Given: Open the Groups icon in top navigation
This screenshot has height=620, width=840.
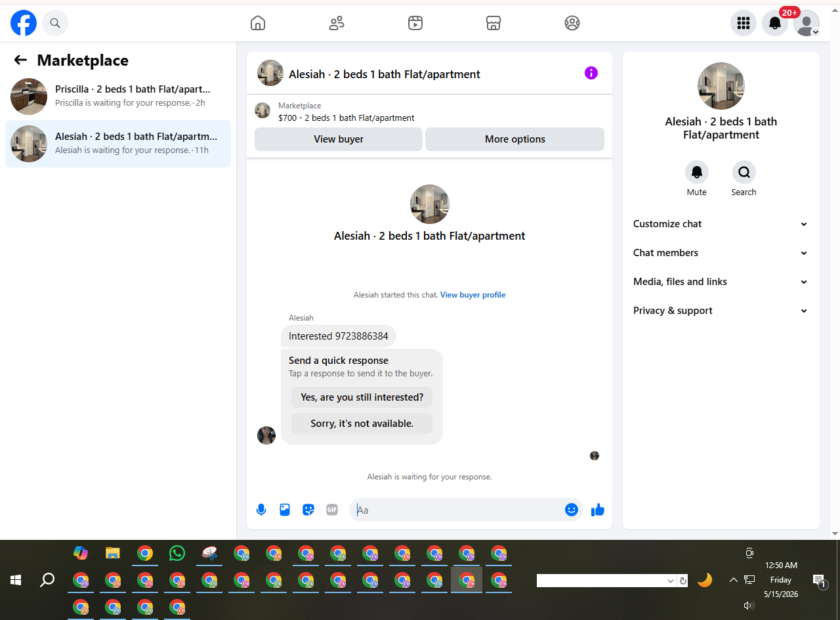Looking at the screenshot, I should coord(572,23).
